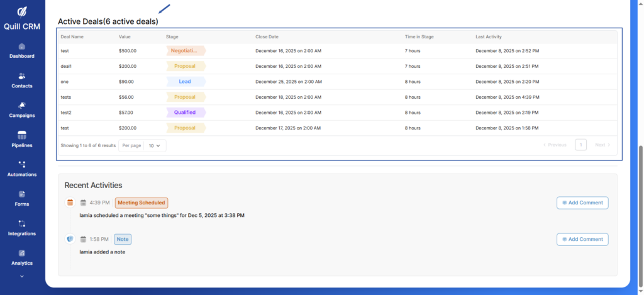Viewport: 644px width, 295px height.
Task: Sort by the Close Date column header
Action: (x=267, y=37)
